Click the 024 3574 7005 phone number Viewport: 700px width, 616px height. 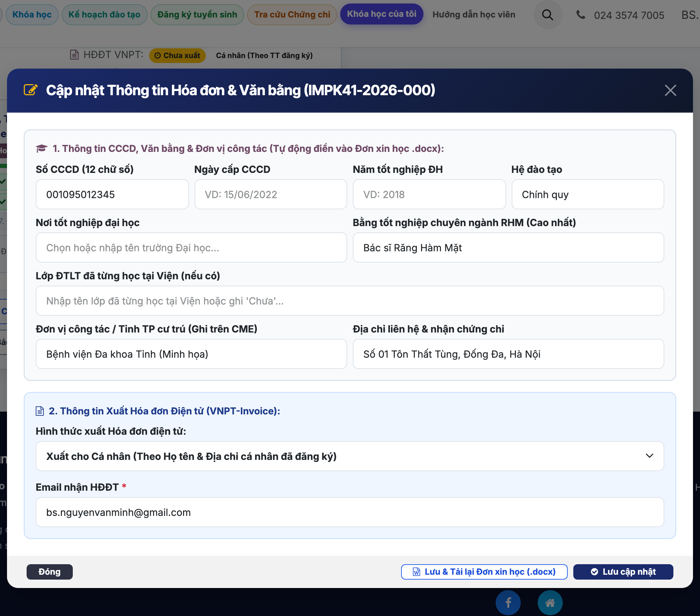pos(629,15)
